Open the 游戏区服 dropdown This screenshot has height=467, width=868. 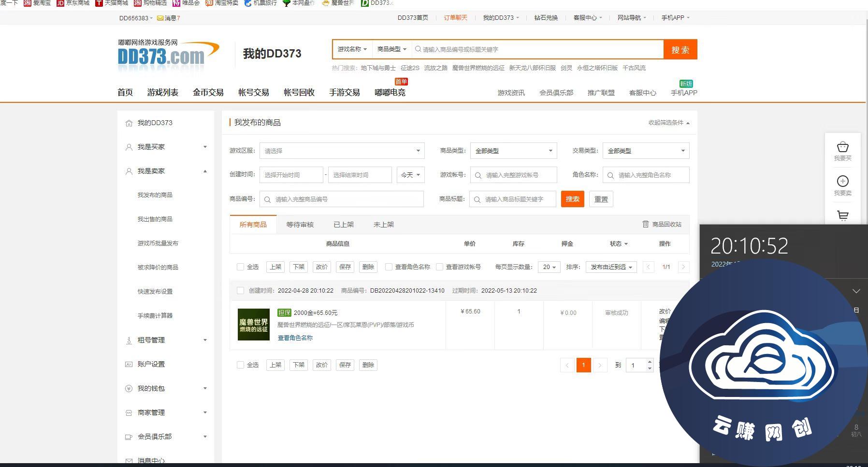pos(342,151)
